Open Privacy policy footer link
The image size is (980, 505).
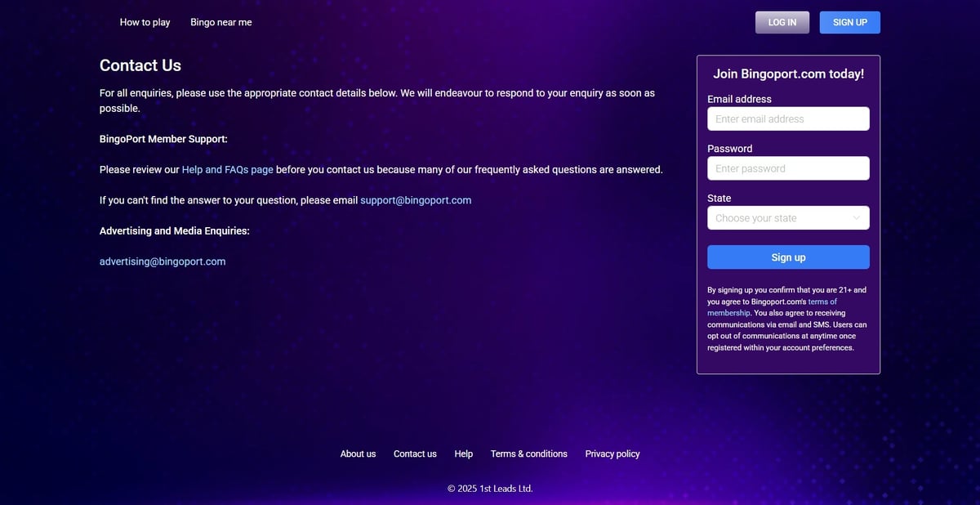click(x=612, y=454)
